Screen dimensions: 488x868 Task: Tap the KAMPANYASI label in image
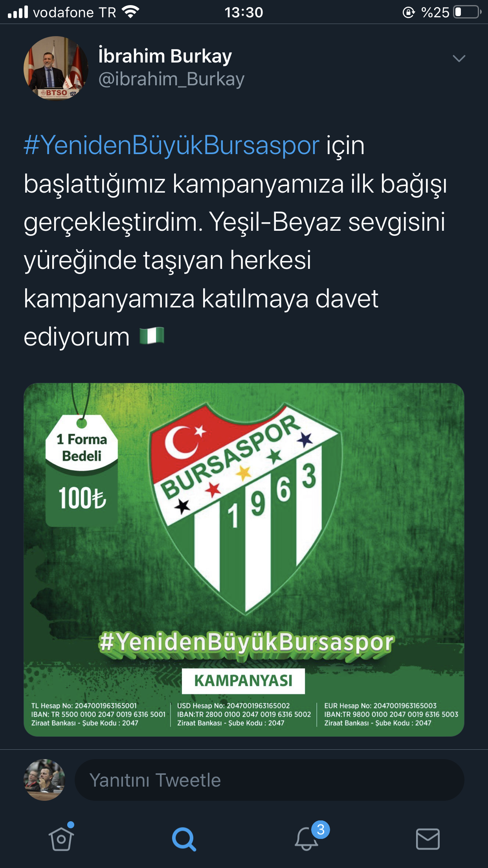243,681
